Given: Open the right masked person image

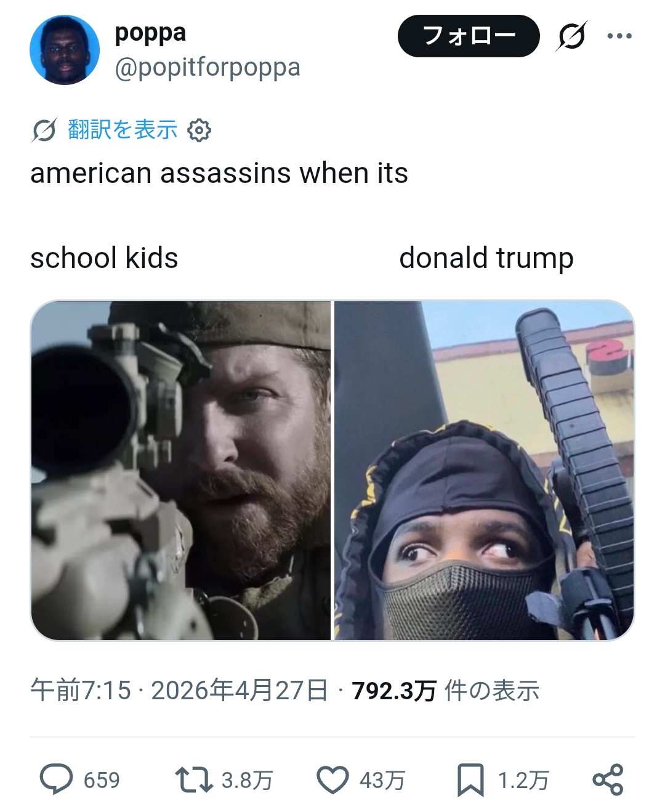Looking at the screenshot, I should point(484,471).
